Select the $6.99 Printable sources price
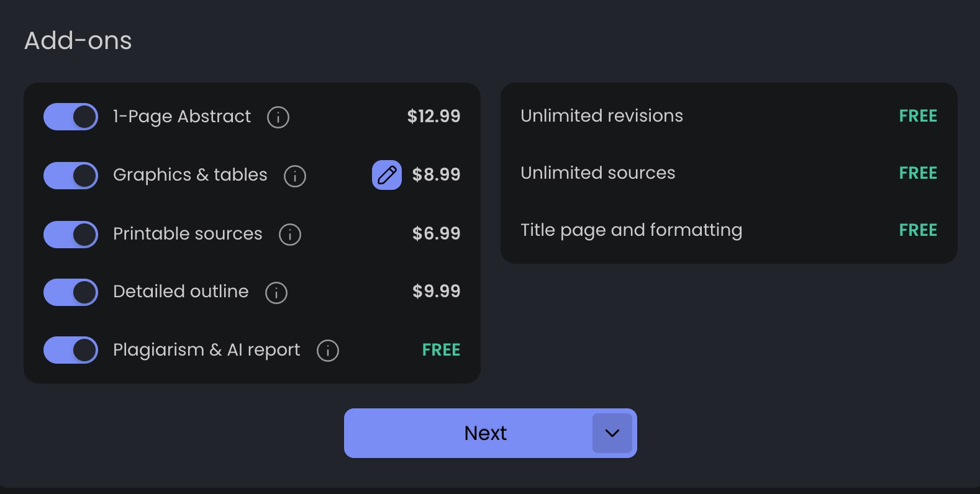 click(436, 233)
